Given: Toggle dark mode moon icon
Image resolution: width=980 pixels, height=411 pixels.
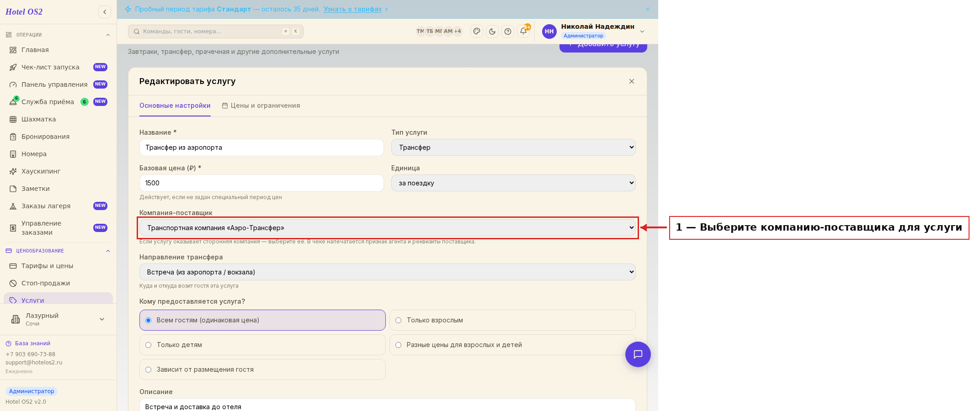Looking at the screenshot, I should tap(492, 32).
